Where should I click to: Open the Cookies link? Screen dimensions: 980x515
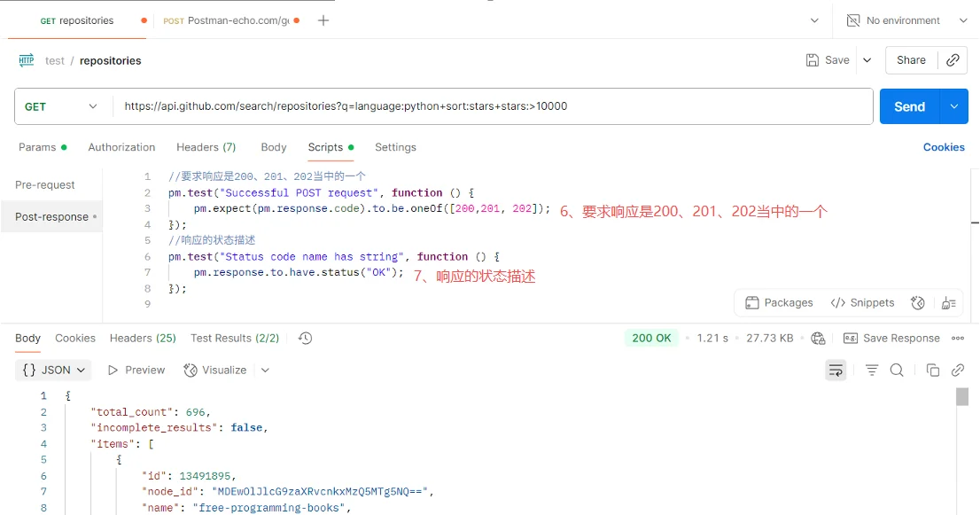tap(944, 147)
